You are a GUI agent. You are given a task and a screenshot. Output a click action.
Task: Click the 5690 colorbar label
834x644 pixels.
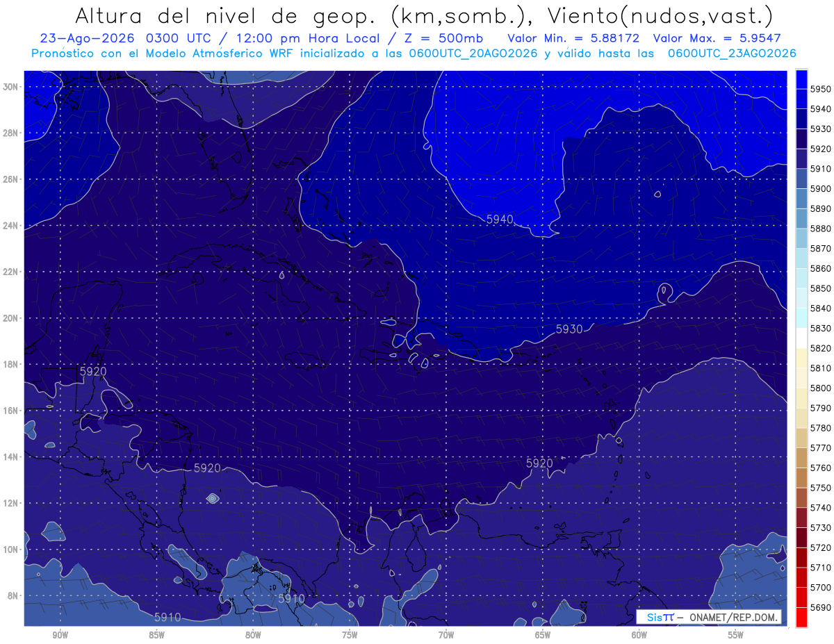[x=821, y=607]
